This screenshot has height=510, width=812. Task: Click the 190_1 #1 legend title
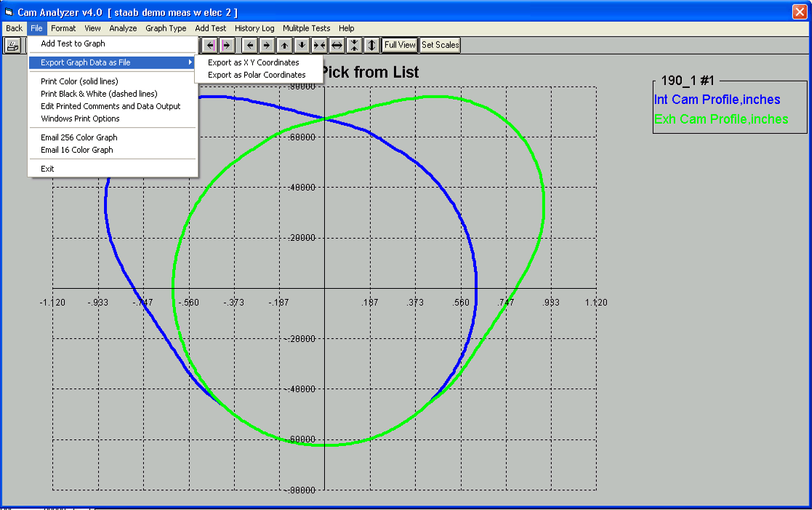pyautogui.click(x=687, y=80)
